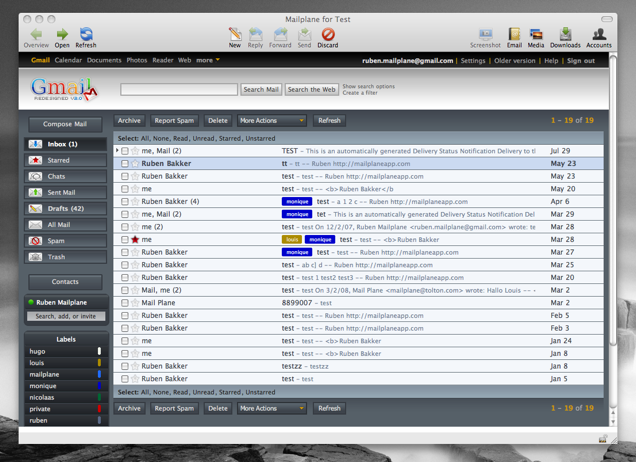Screen dimensions: 636x462
Task: Click the Search, add, or invite field
Action: 66,316
